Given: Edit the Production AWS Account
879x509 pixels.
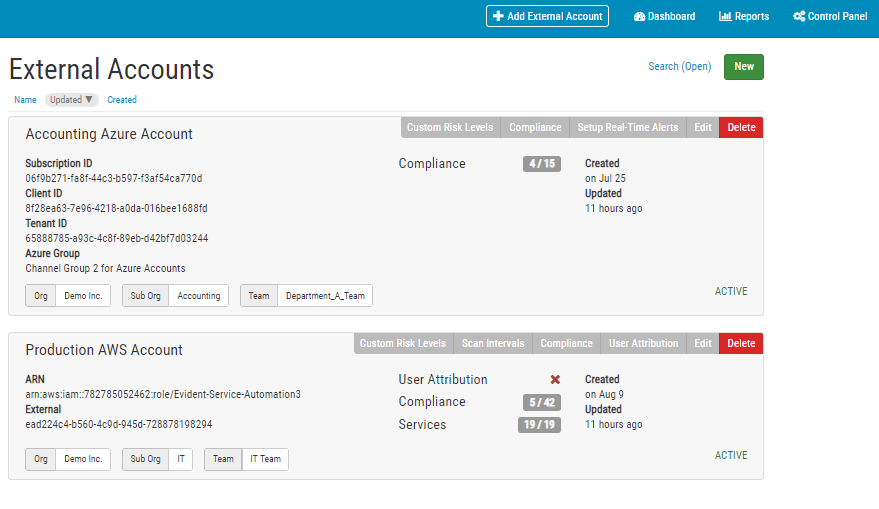Looking at the screenshot, I should coord(703,344).
